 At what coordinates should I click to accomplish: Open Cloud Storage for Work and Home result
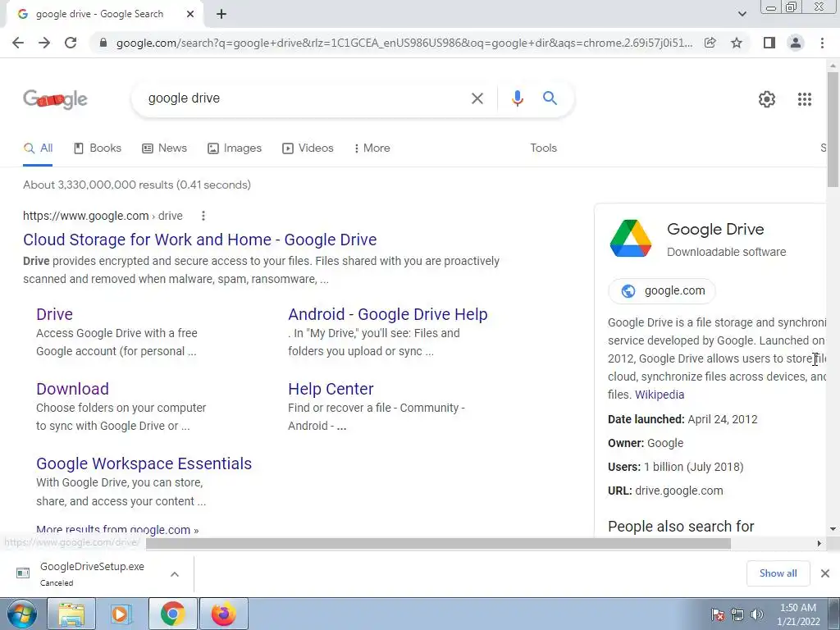pos(200,240)
